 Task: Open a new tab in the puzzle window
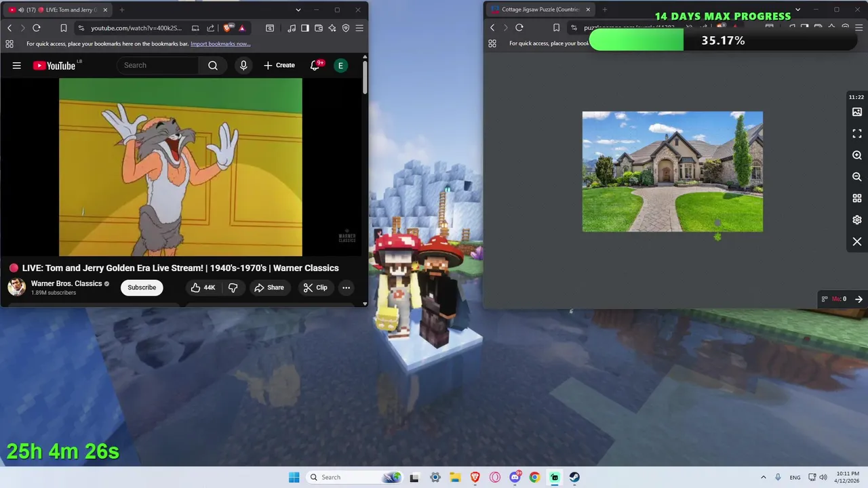point(605,10)
